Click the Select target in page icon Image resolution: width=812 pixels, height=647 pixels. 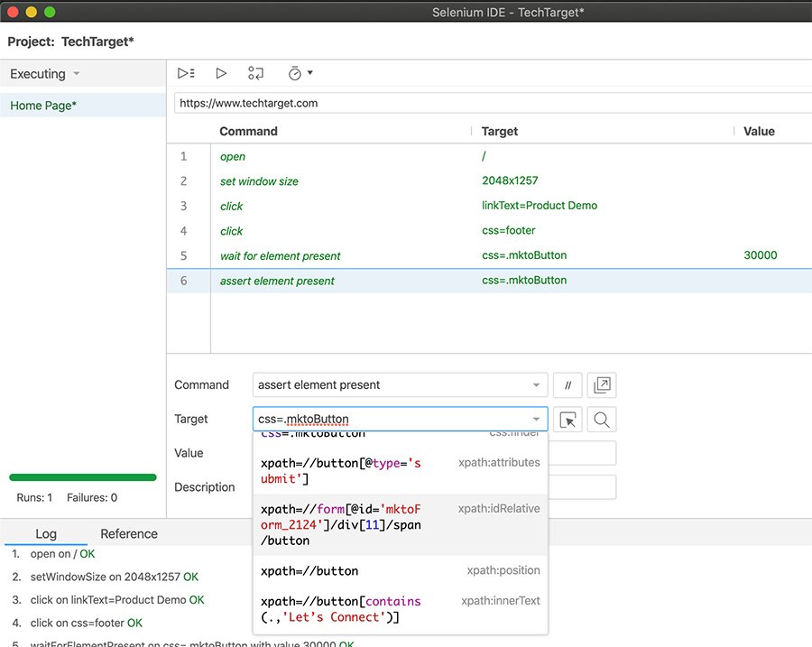pyautogui.click(x=567, y=420)
